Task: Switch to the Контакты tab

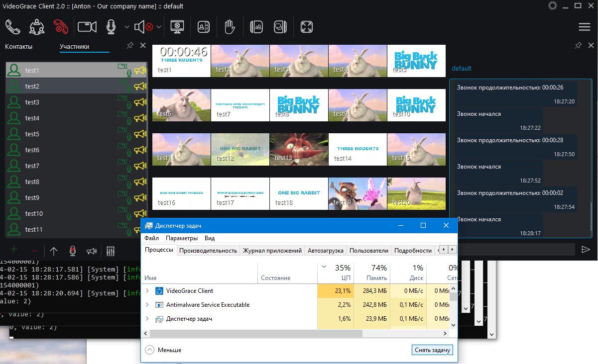Action: tap(18, 47)
